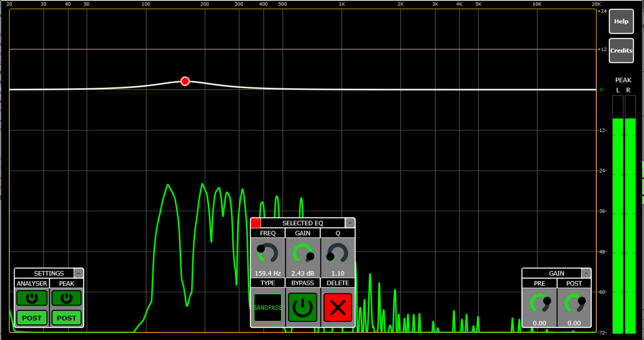Screen dimensions: 644x340
Task: Click the Q knob showing 1.10
Action: 338,253
